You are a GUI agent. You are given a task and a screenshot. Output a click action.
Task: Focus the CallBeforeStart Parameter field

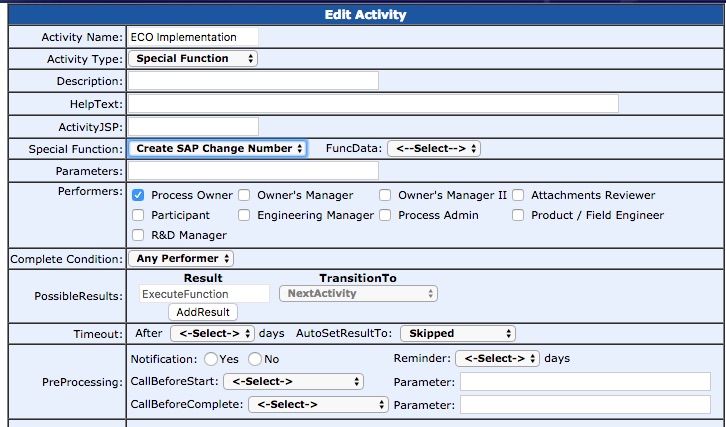point(585,382)
